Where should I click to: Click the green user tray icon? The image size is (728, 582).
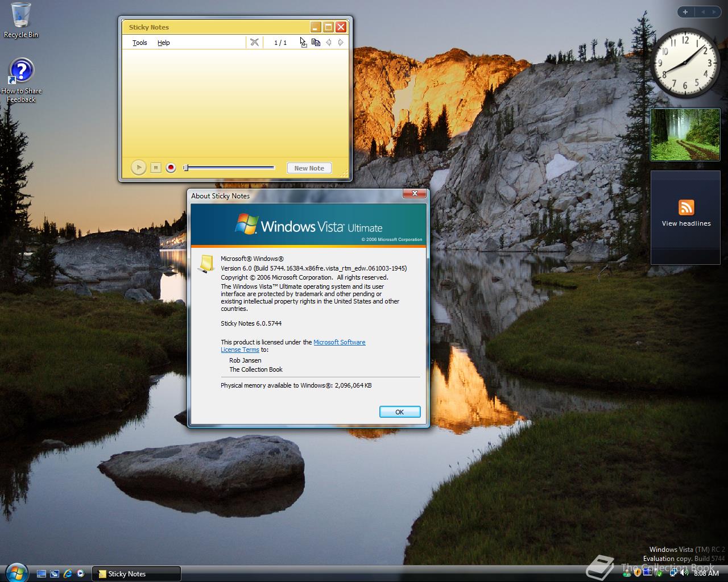pyautogui.click(x=627, y=573)
